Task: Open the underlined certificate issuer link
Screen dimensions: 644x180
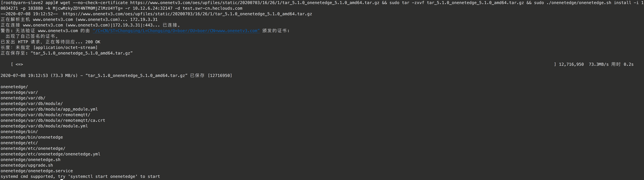Action: coord(176,31)
